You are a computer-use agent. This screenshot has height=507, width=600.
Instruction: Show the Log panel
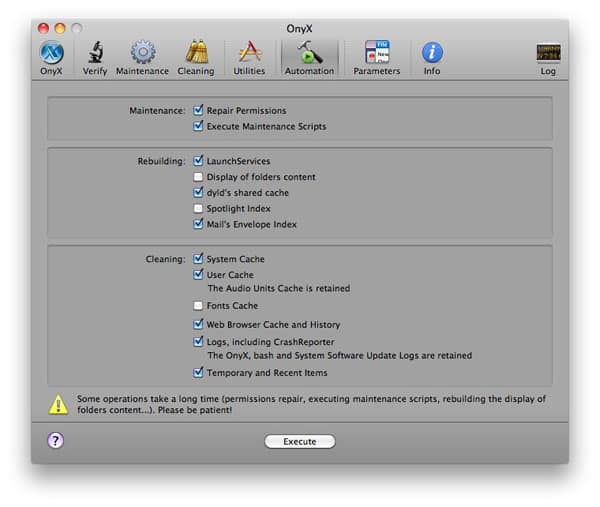[x=548, y=60]
